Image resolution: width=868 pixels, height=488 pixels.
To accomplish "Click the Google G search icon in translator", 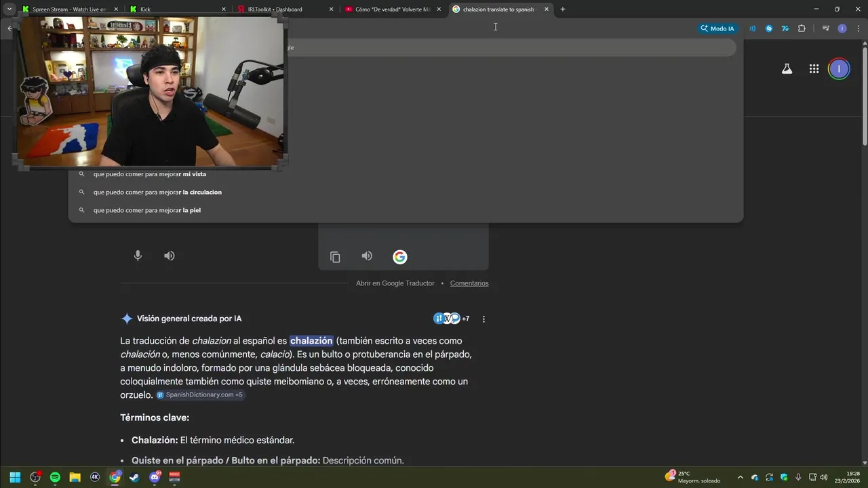I will tap(400, 257).
